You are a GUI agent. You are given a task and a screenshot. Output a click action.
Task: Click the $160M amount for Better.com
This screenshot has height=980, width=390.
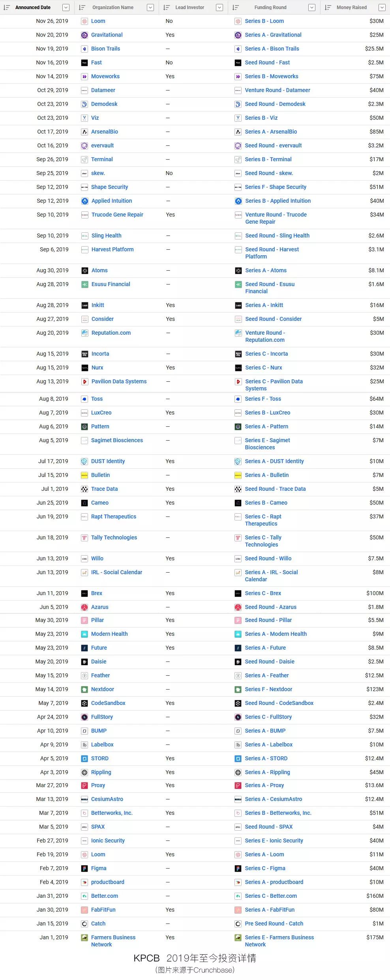tap(375, 896)
